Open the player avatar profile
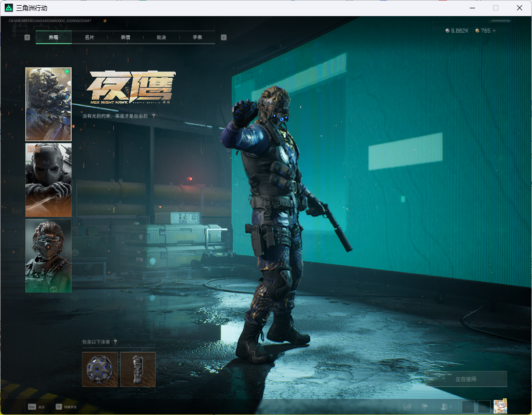Image resolution: width=532 pixels, height=415 pixels. [x=500, y=406]
